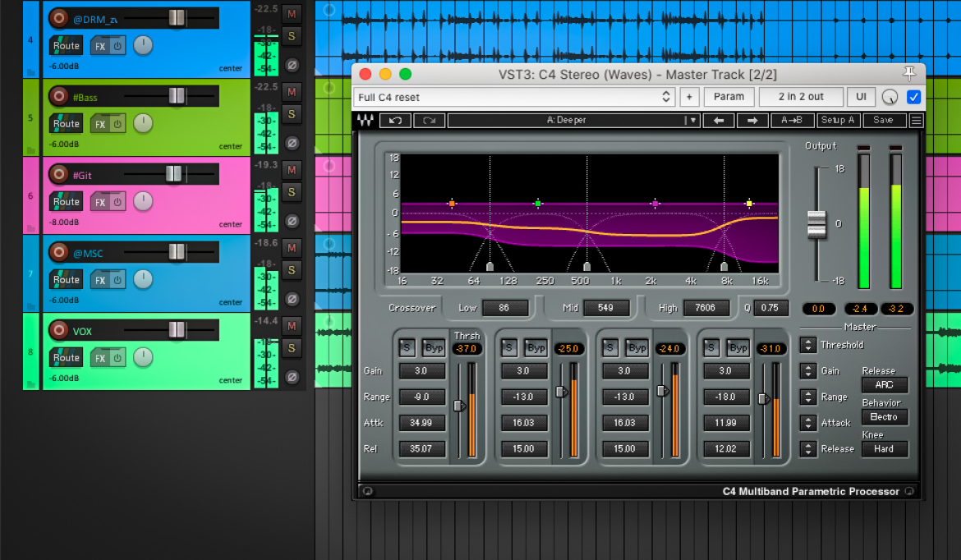Arm the VOX track for recording
The height and width of the screenshot is (560, 961).
58,330
